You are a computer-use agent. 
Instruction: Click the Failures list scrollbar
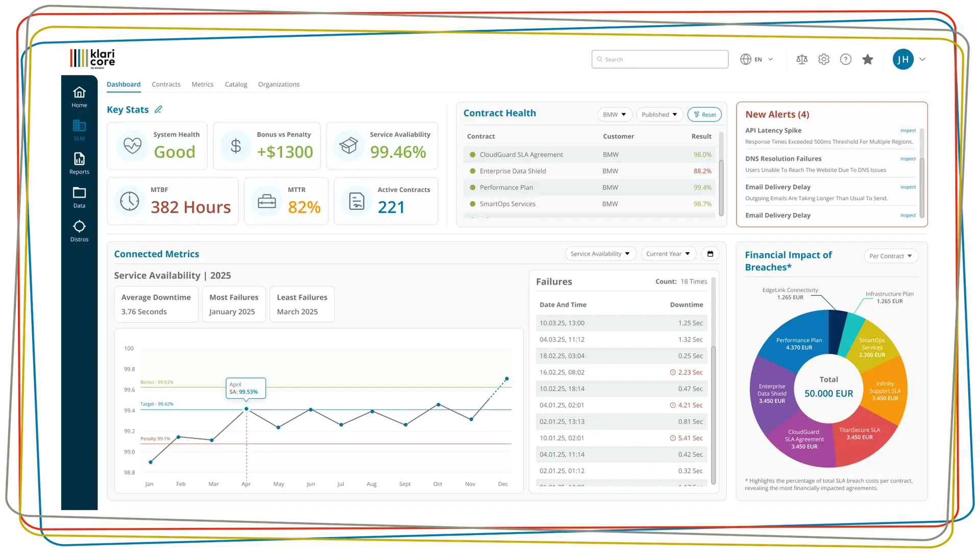point(713,415)
